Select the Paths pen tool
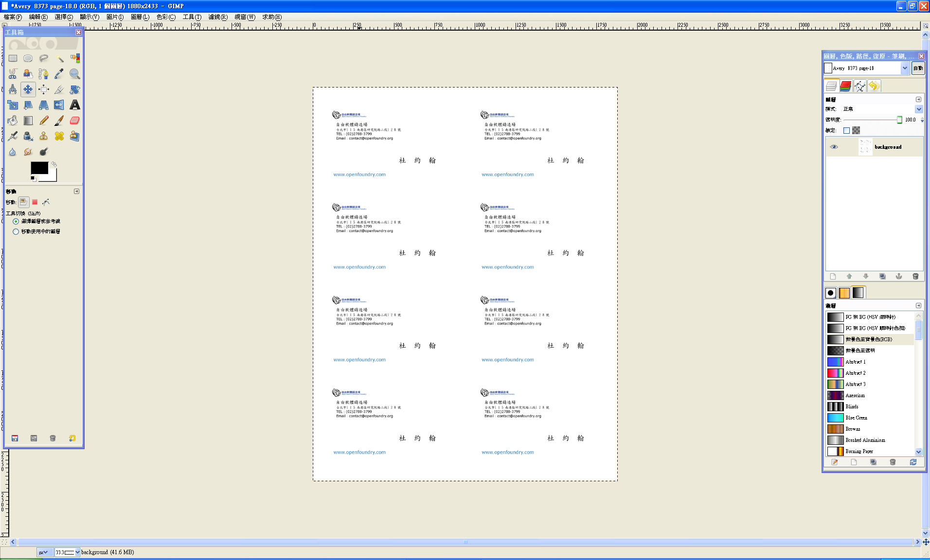The image size is (930, 560). point(44,74)
